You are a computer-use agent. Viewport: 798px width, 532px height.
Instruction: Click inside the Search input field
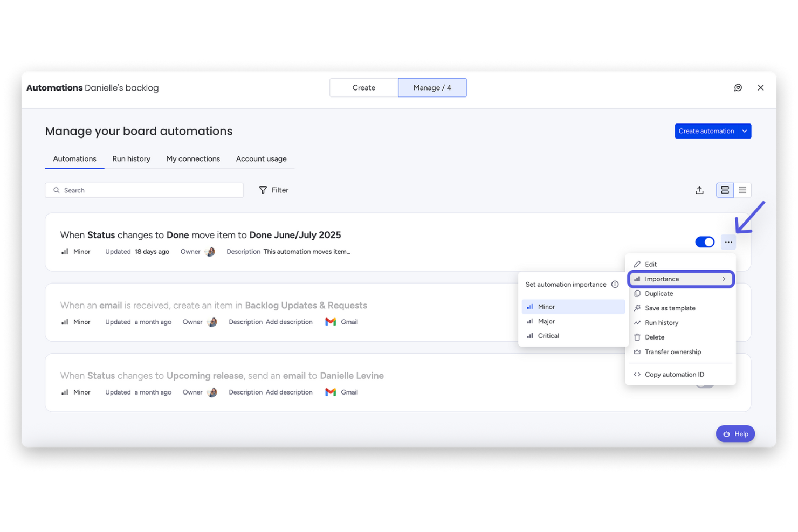[x=144, y=190]
